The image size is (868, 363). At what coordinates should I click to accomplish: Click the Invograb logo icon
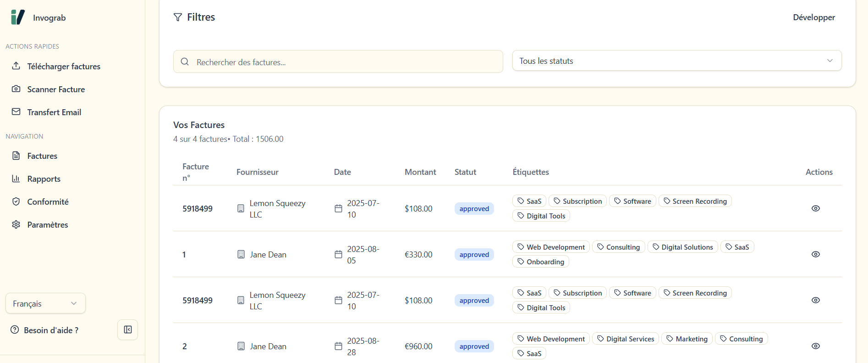coord(17,17)
